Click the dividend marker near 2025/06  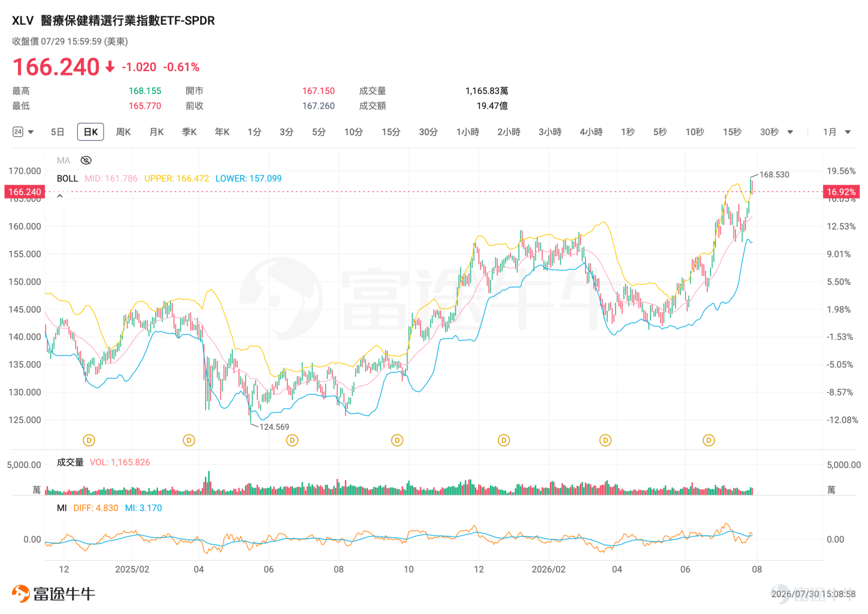pos(292,440)
